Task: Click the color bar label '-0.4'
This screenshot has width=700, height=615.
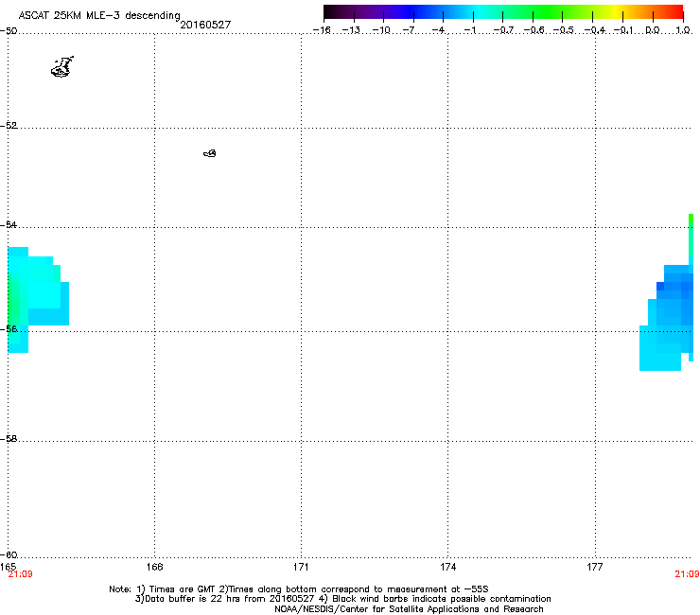Action: [595, 30]
